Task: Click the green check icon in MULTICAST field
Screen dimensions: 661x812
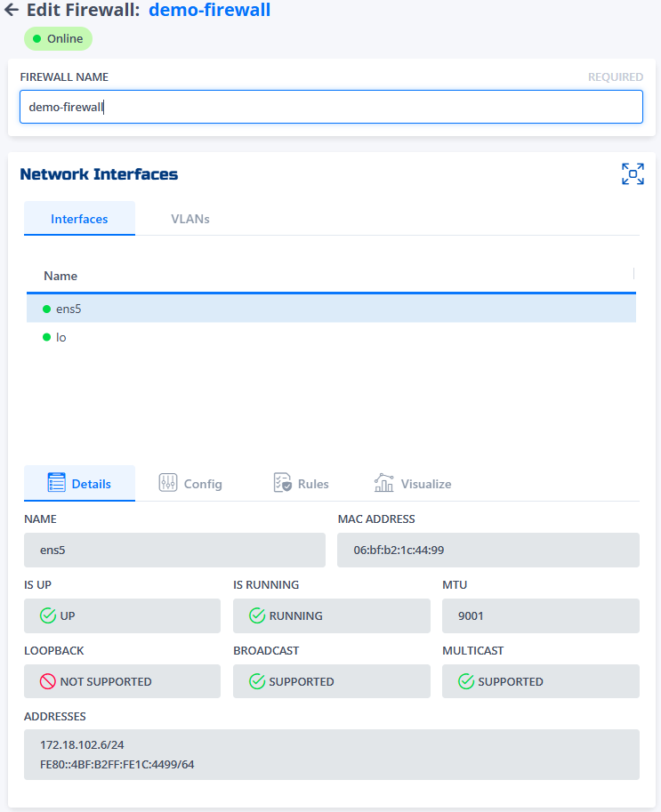Action: click(467, 681)
